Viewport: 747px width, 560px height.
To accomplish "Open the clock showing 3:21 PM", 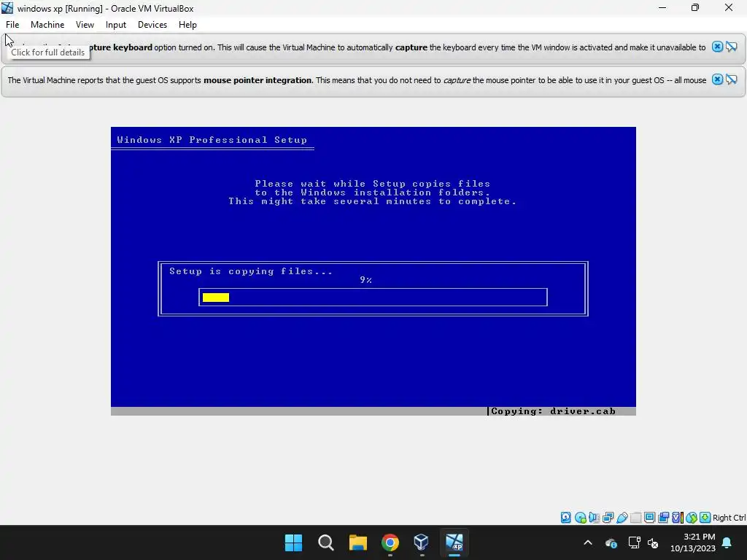I will 693,542.
